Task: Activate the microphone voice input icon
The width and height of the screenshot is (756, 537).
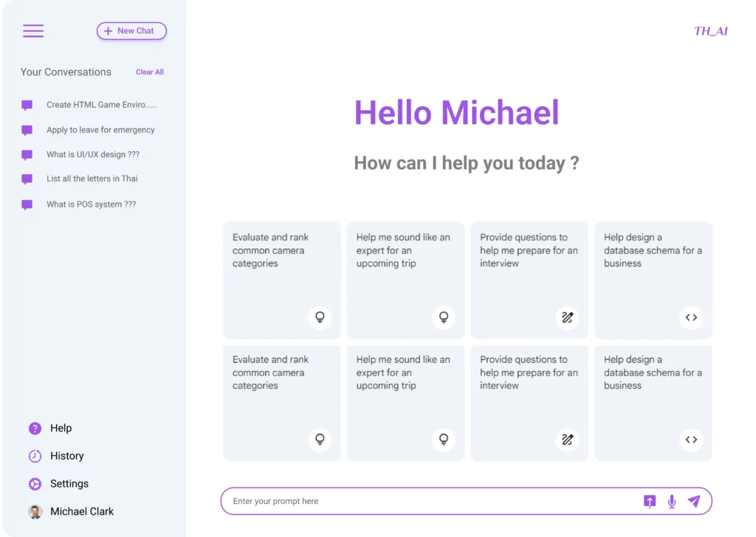Action: 672,502
